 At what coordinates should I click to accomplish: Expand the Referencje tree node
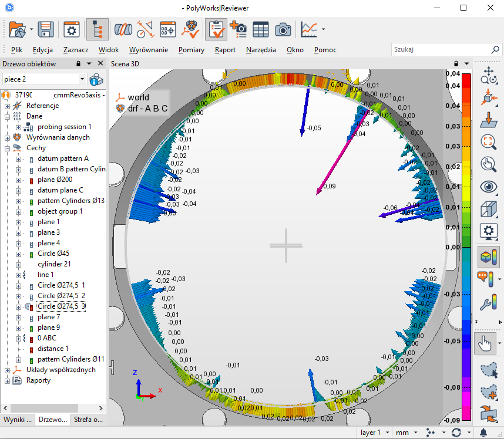click(x=7, y=106)
